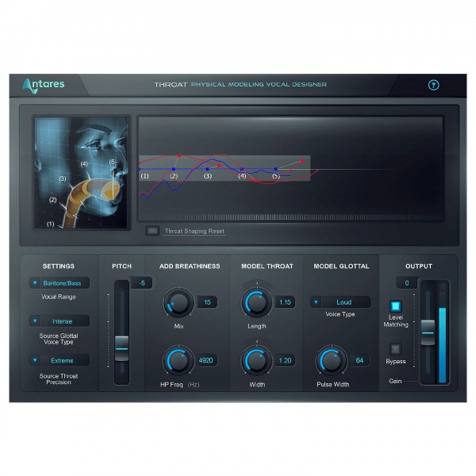Select throat curve point 3 on graph

click(x=208, y=169)
